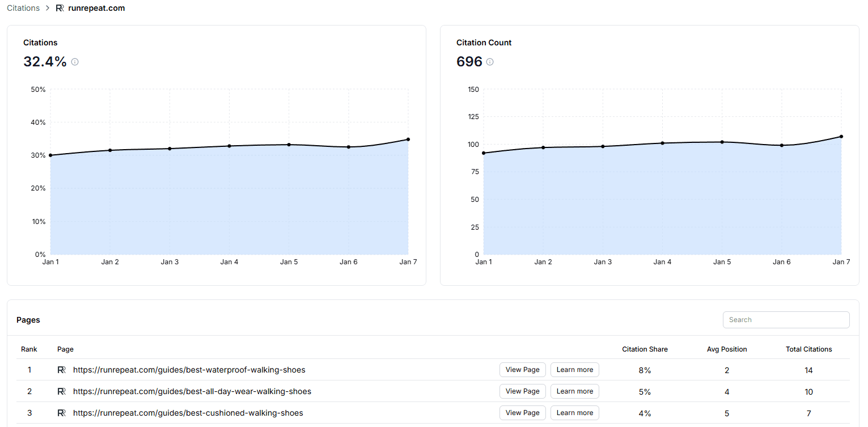Image resolution: width=868 pixels, height=427 pixels.
Task: Sort by Citation Share column header
Action: point(645,349)
